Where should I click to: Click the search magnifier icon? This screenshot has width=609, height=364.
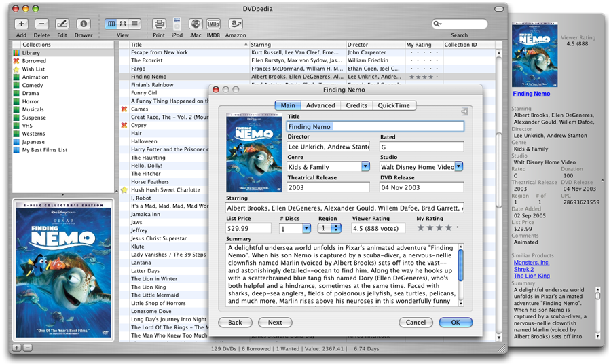point(437,24)
